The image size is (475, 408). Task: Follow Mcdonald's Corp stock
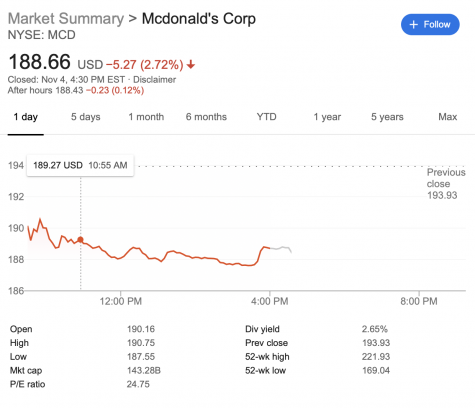coord(430,25)
